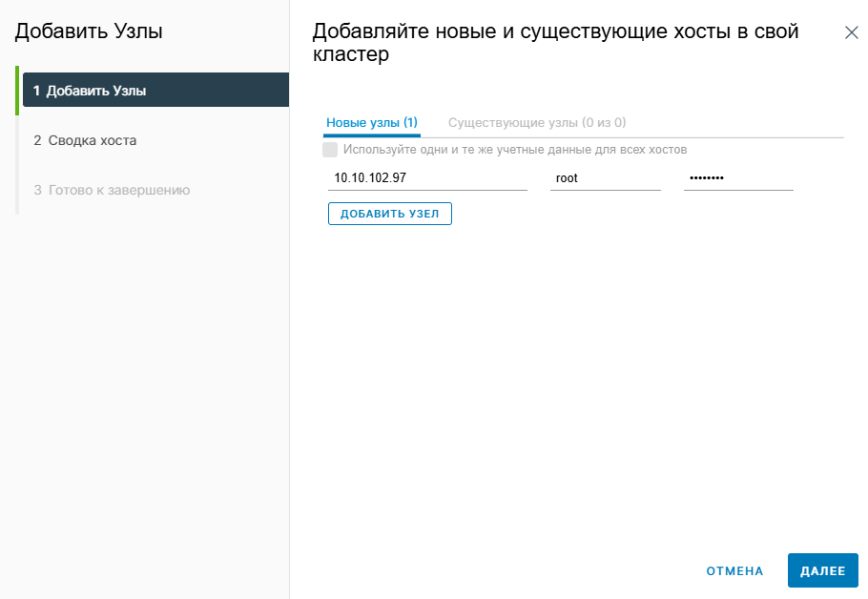Click the left panel title Добавить Узлы
This screenshot has height=599, width=868.
pos(89,31)
